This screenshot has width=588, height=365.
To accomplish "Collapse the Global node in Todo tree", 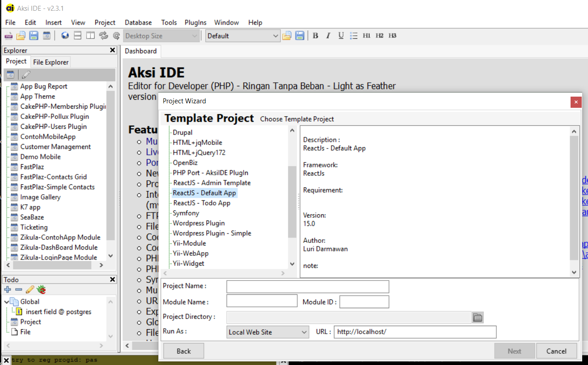I will point(7,301).
